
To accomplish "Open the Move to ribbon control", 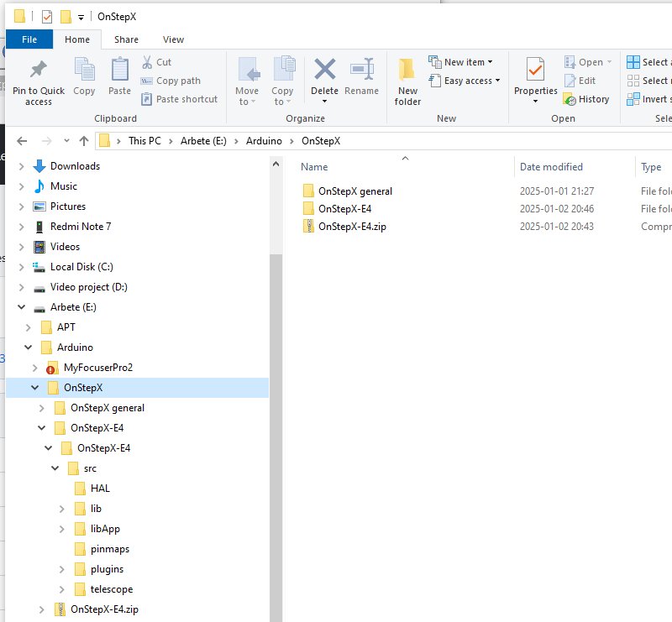I will click(x=247, y=81).
